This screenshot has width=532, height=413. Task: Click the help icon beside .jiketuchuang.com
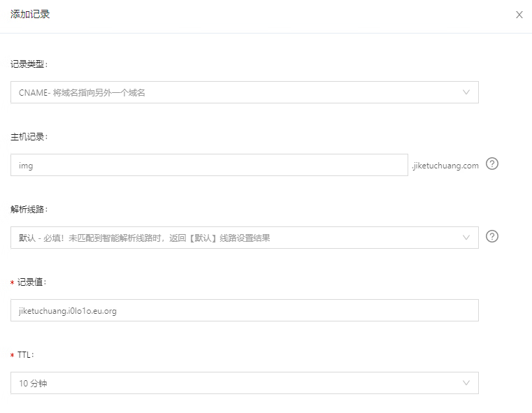pyautogui.click(x=492, y=164)
